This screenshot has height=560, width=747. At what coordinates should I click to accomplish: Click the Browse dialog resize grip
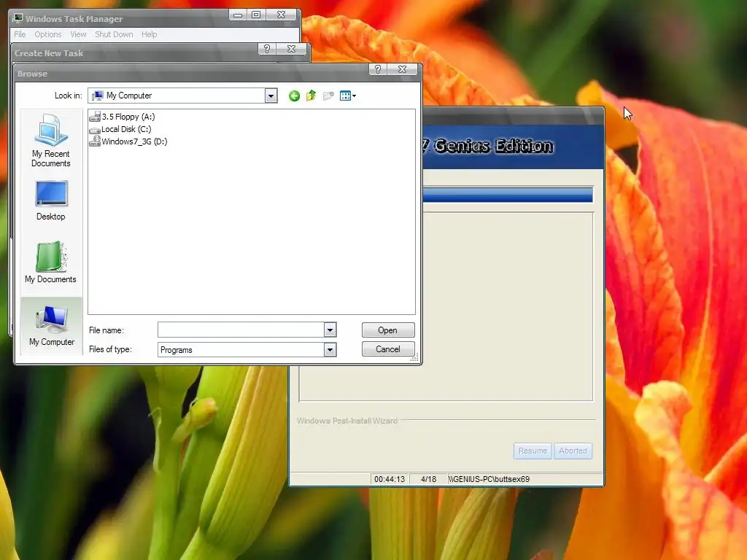[414, 358]
